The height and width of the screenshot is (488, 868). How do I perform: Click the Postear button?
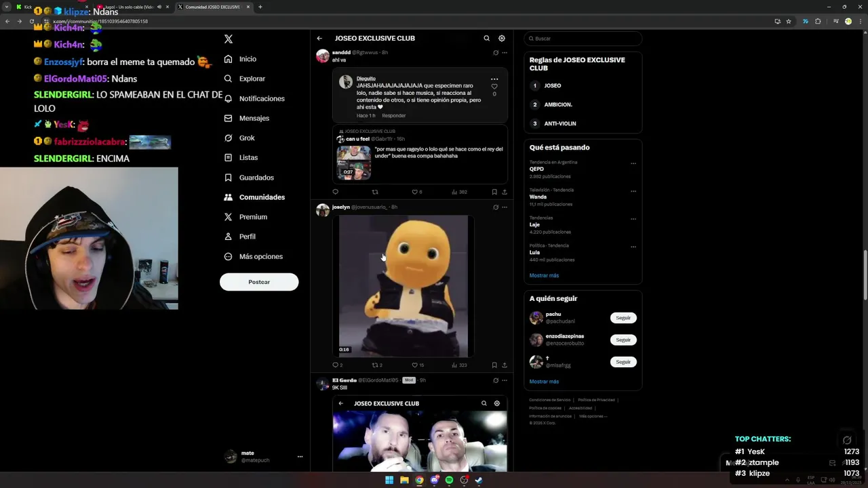tap(259, 282)
